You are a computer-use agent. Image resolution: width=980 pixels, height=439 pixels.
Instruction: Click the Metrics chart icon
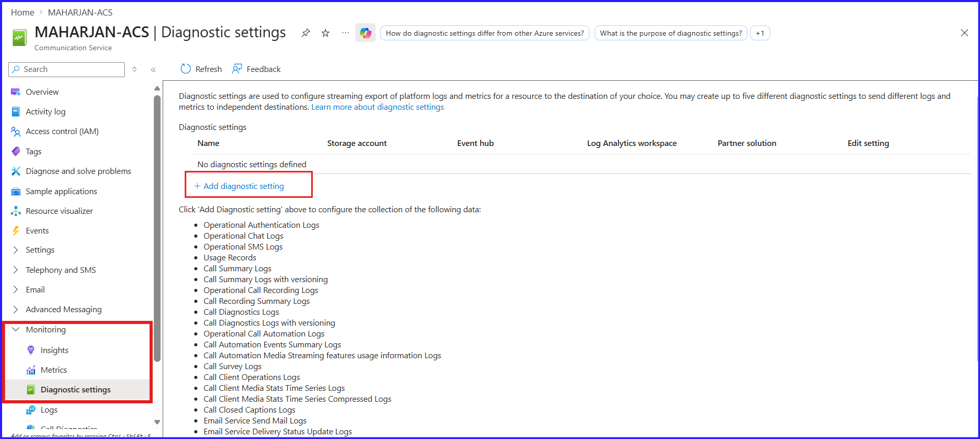coord(31,370)
